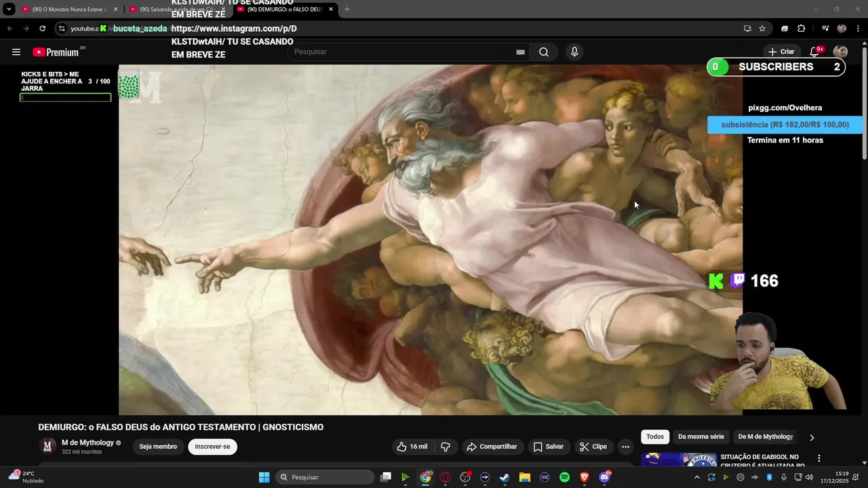
Task: Open M de Mythology channel name link
Action: point(87,443)
